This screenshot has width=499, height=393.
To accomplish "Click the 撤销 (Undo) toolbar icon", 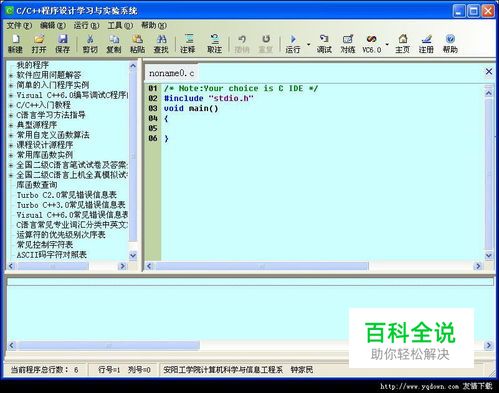I will pyautogui.click(x=242, y=44).
